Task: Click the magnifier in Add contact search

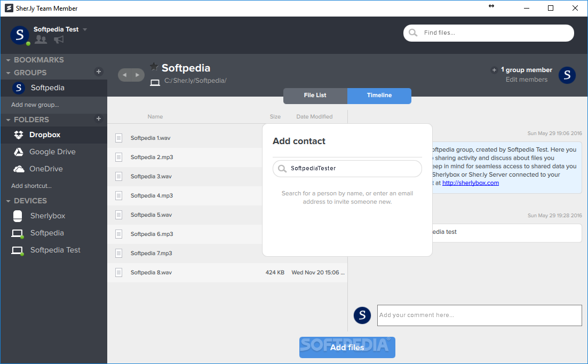Action: coord(282,169)
